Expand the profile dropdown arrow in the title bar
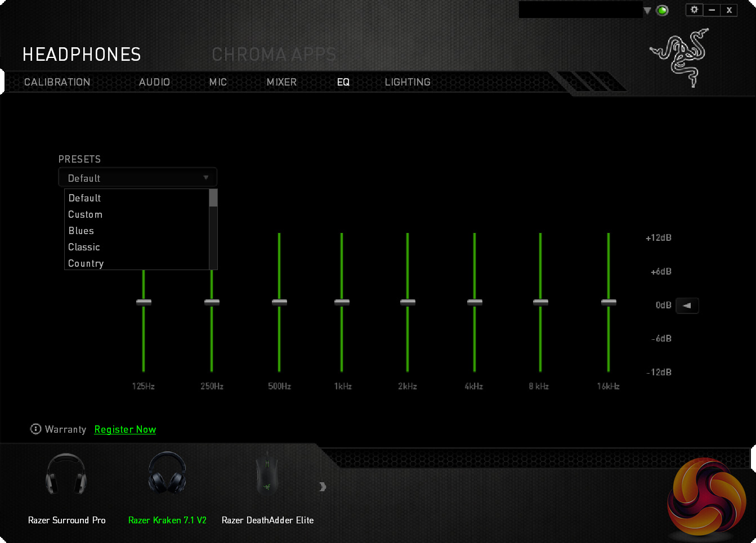The height and width of the screenshot is (543, 756). [647, 10]
